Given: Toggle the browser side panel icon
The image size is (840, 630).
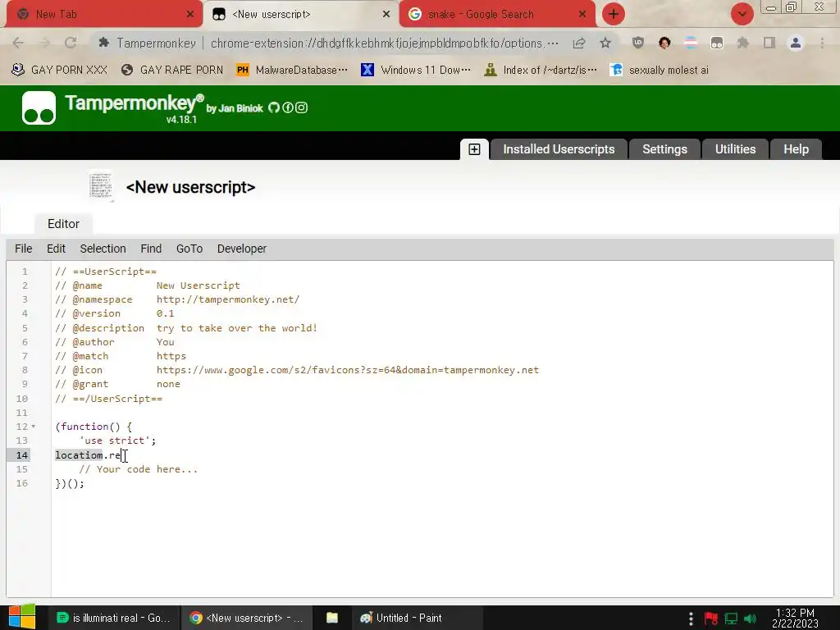Looking at the screenshot, I should click(x=769, y=43).
